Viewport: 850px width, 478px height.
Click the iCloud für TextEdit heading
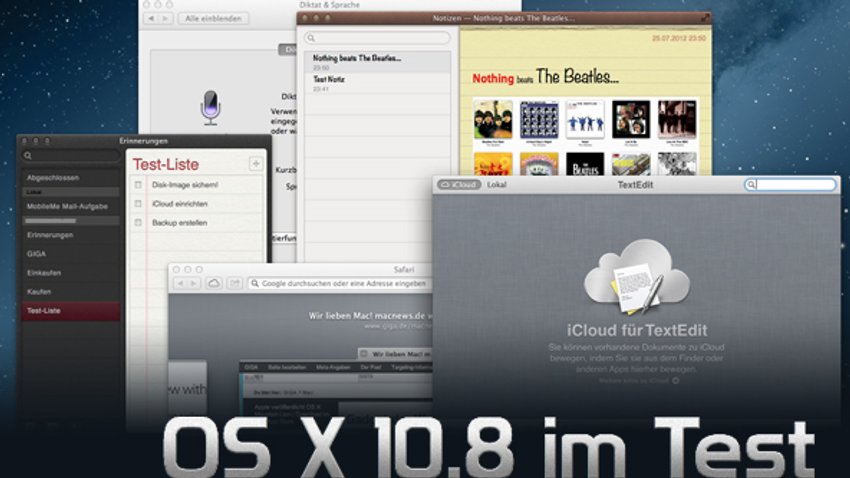coord(637,330)
